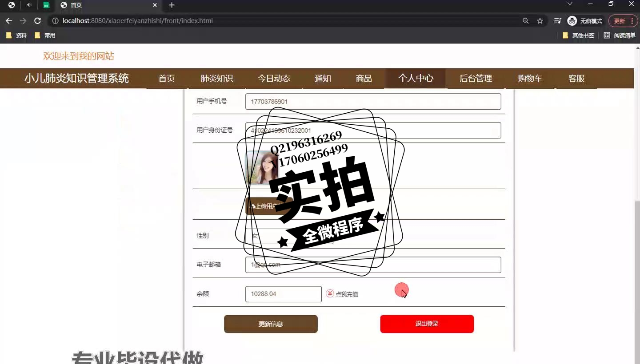Switch to the green sheets pinned tab
The height and width of the screenshot is (364, 640).
(46, 5)
